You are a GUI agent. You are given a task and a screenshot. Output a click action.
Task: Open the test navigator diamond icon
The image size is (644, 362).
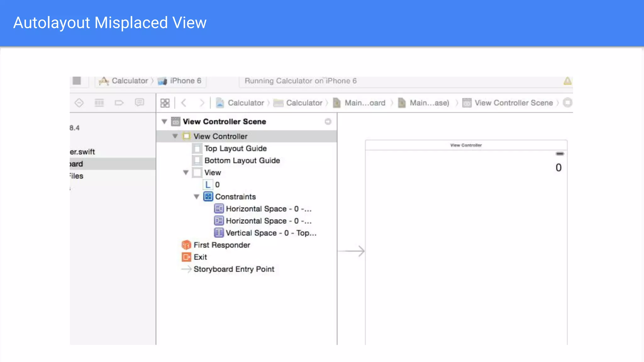[x=79, y=103]
